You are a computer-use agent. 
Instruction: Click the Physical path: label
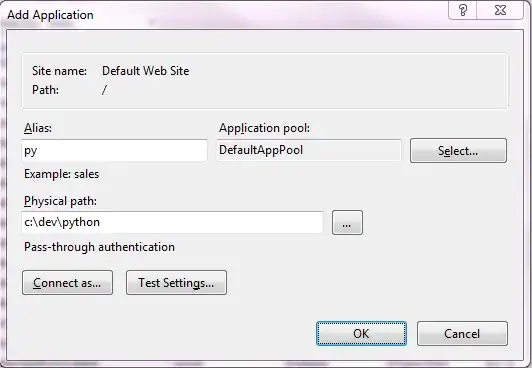click(x=60, y=201)
